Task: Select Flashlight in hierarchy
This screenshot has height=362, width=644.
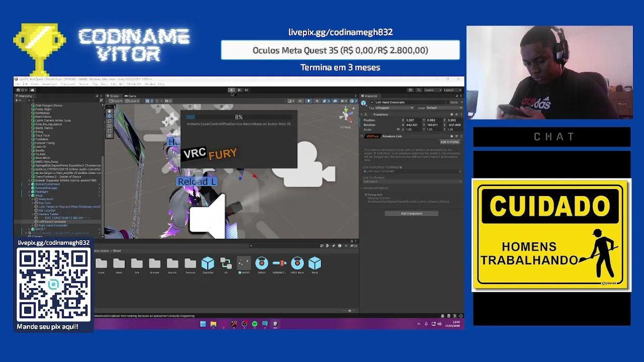Action: [41, 192]
